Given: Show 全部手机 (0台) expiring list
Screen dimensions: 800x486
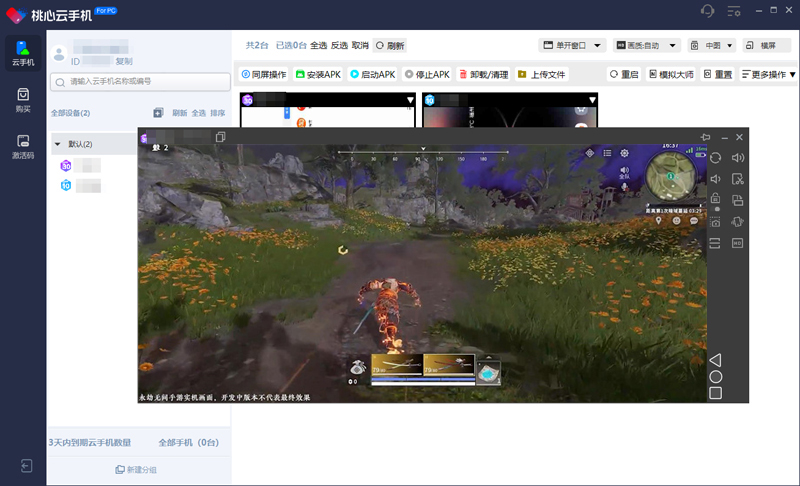Looking at the screenshot, I should [x=188, y=443].
